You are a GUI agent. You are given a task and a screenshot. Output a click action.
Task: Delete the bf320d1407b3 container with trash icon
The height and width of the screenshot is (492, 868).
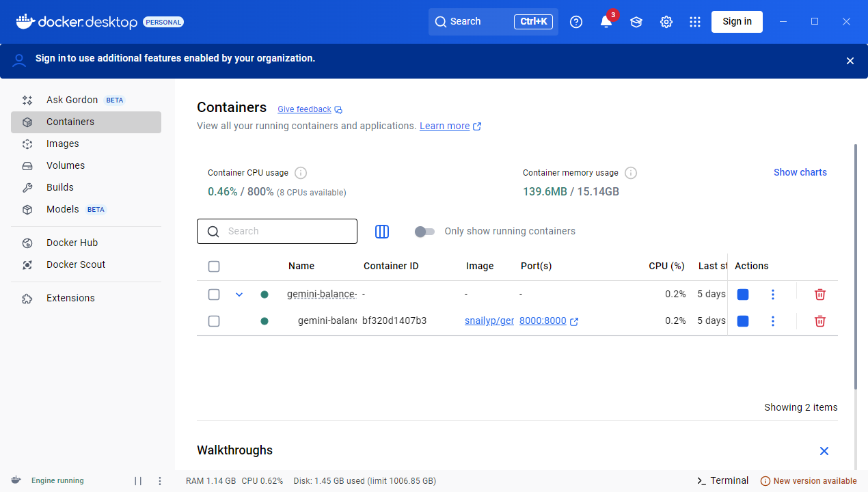(820, 321)
